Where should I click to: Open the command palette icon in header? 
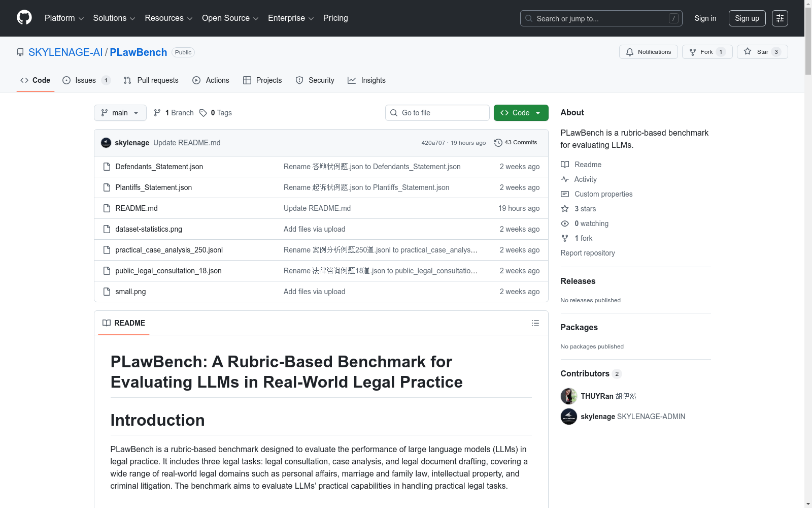pyautogui.click(x=780, y=18)
